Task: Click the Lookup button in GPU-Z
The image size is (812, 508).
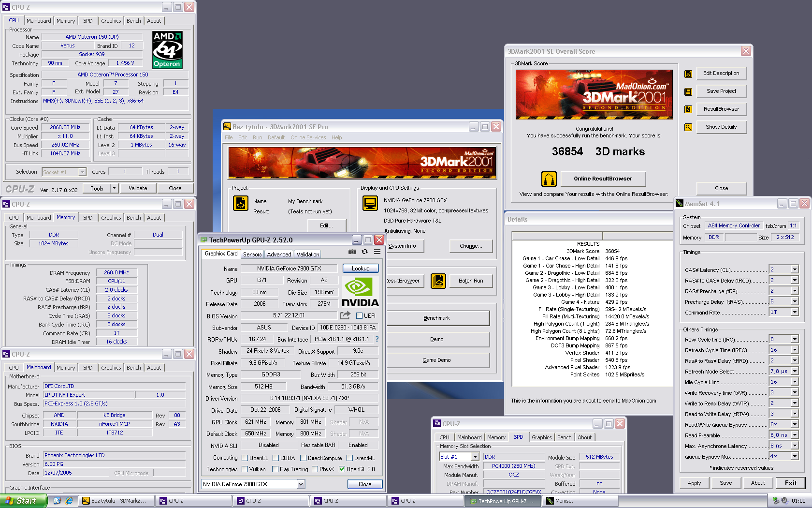Action: 361,269
